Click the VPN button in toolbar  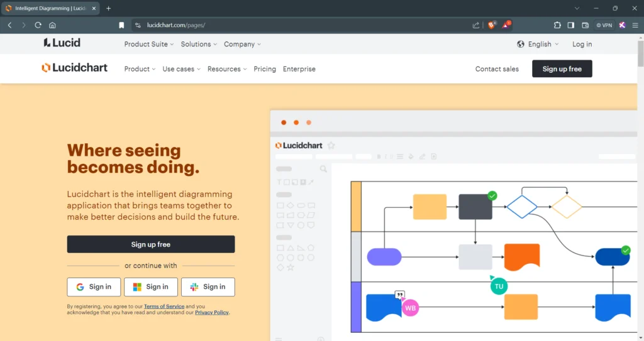pyautogui.click(x=604, y=25)
